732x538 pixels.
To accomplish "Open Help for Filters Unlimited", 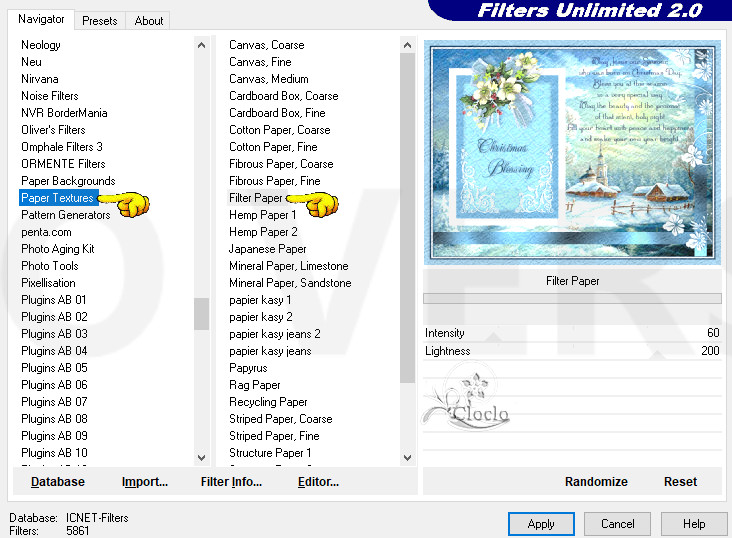I will tap(694, 524).
